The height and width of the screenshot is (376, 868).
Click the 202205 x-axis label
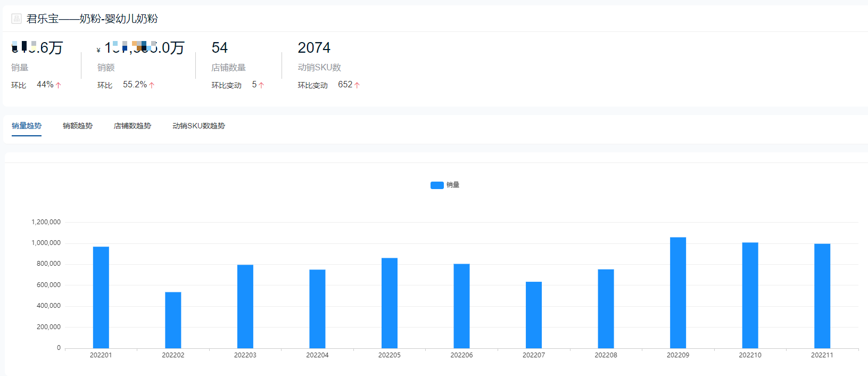point(390,355)
